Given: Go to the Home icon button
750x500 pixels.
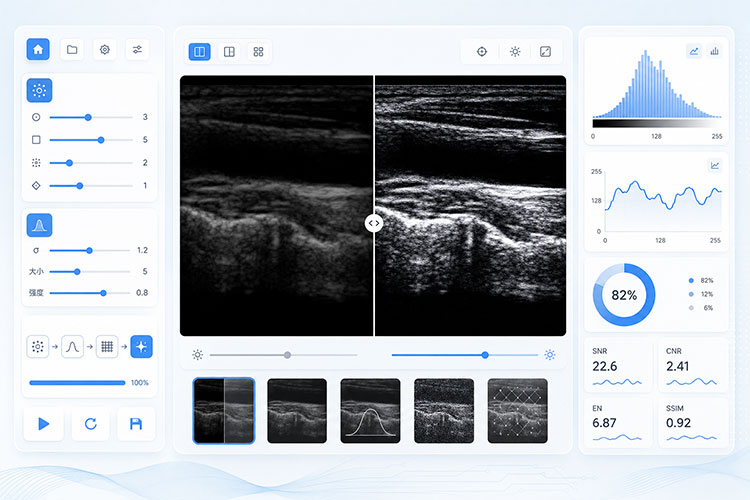Looking at the screenshot, I should pyautogui.click(x=38, y=49).
